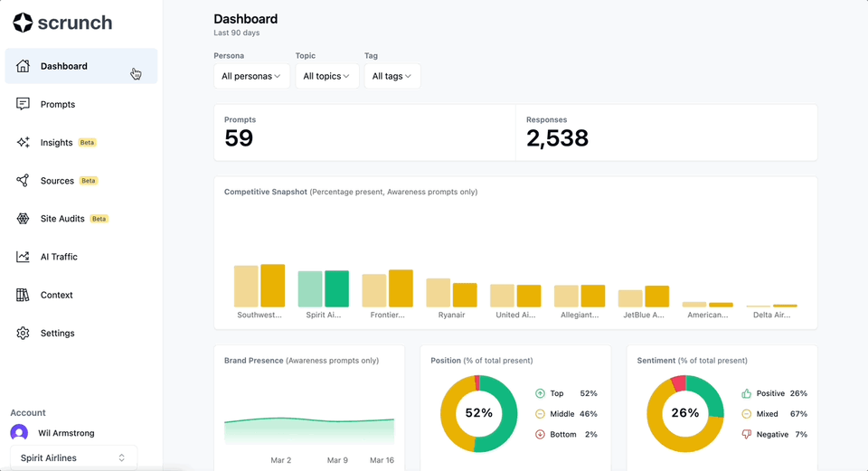Click the Responses 2,538 stat card

(666, 133)
